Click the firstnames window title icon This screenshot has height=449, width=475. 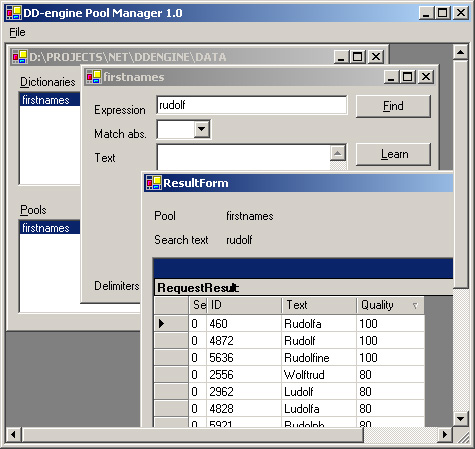tap(94, 77)
